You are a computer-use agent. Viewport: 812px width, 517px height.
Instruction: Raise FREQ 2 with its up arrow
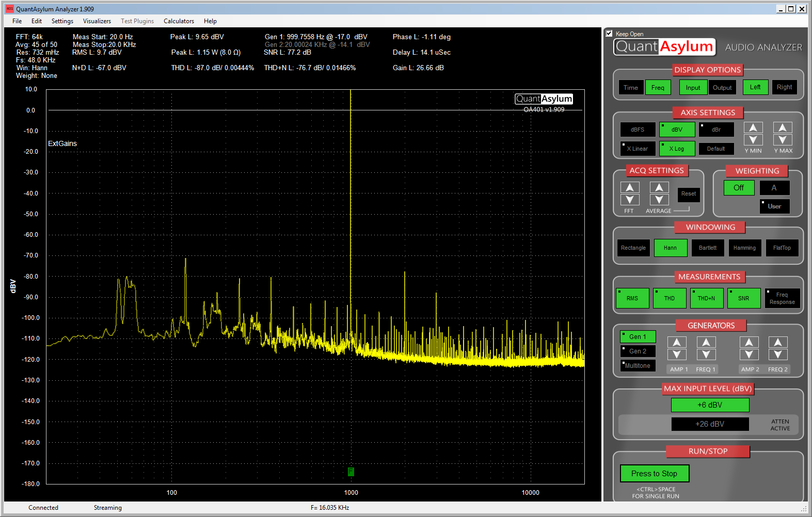coord(778,342)
